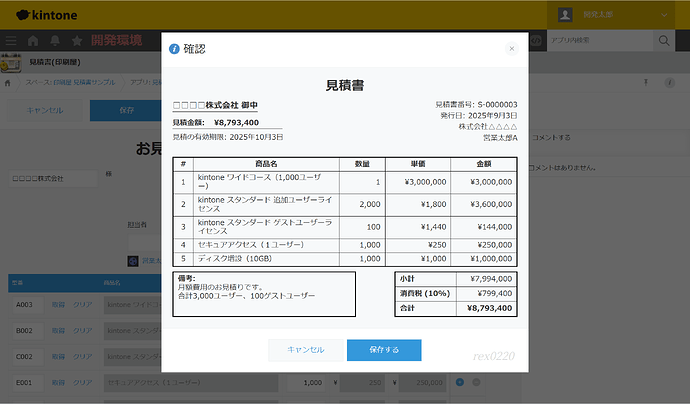Click the 保存する button in the dialog

click(x=384, y=350)
